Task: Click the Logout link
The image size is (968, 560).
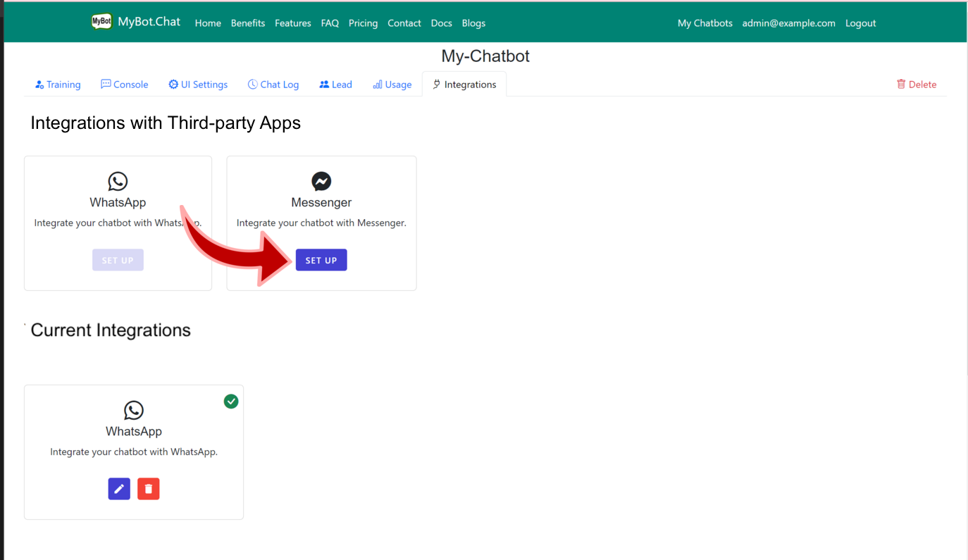Action: [860, 23]
